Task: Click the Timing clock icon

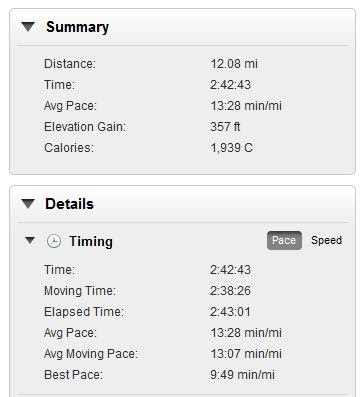Action: tap(53, 241)
